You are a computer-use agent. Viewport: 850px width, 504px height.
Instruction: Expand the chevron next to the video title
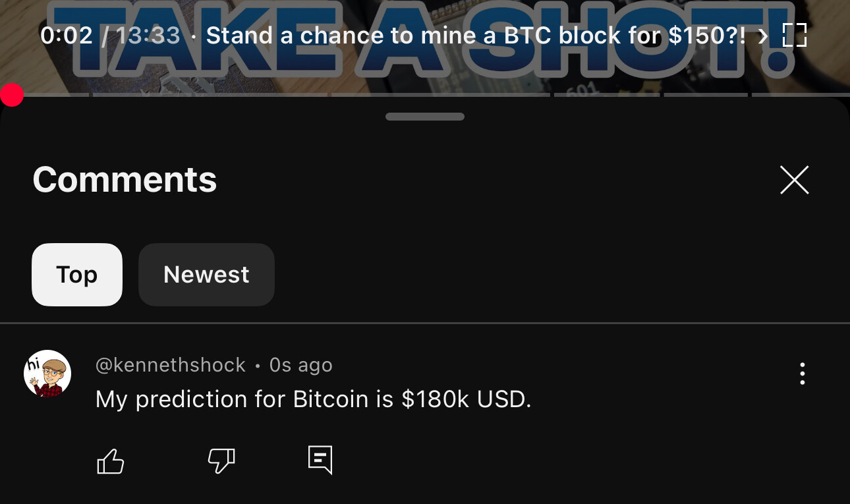click(x=763, y=36)
